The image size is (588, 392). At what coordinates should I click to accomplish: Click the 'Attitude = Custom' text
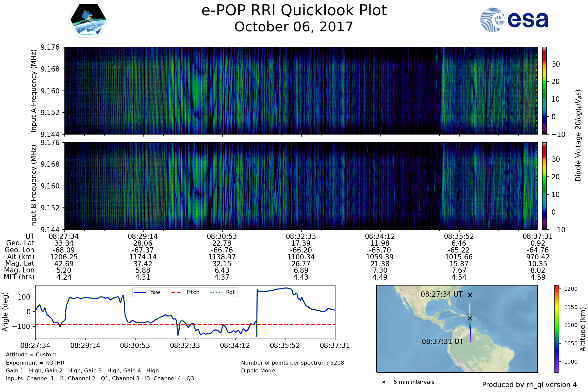(x=31, y=355)
